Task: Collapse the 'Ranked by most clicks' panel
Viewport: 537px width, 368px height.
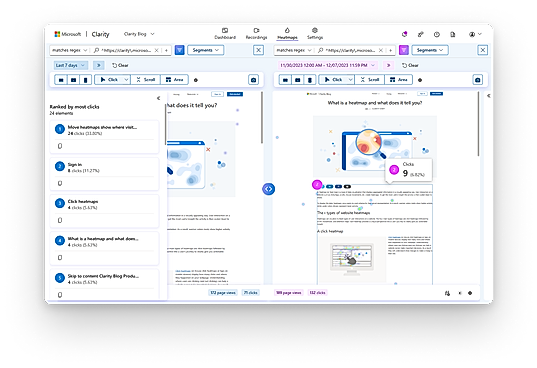Action: pyautogui.click(x=158, y=98)
